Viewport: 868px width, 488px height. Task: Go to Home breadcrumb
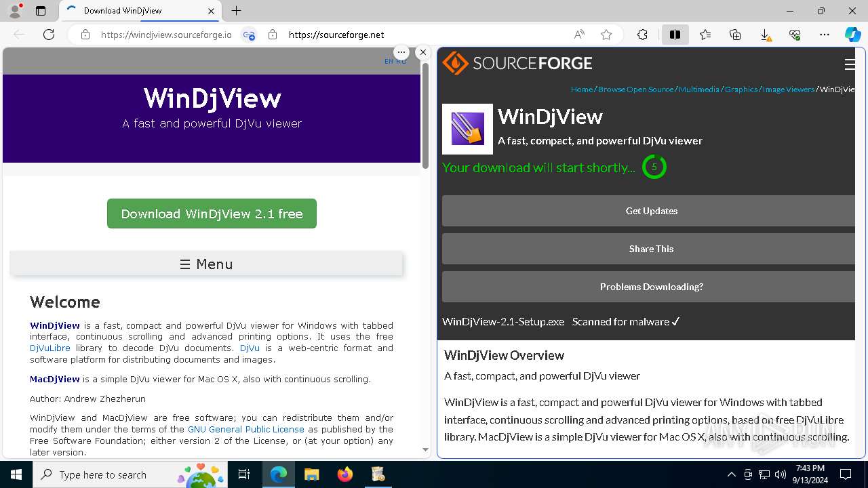coord(582,89)
